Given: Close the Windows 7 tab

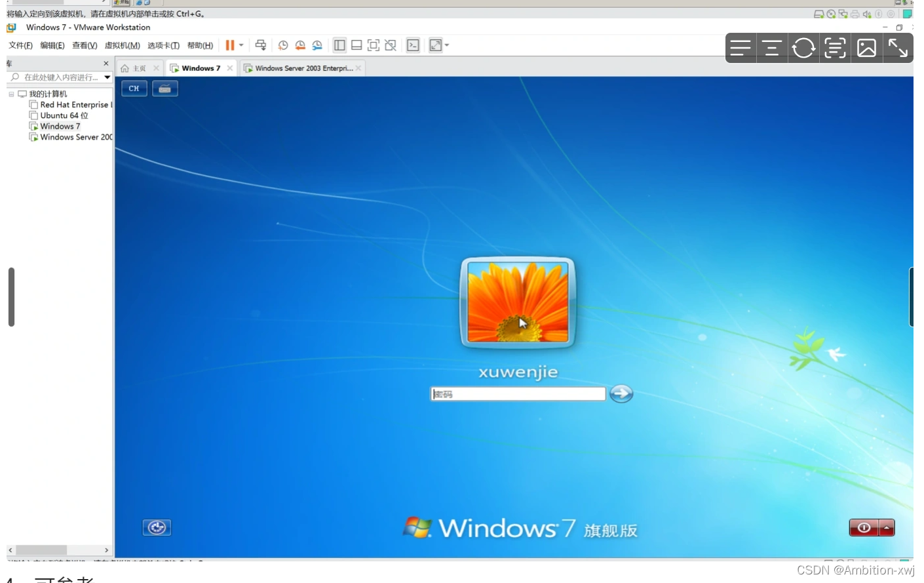Looking at the screenshot, I should 229,68.
